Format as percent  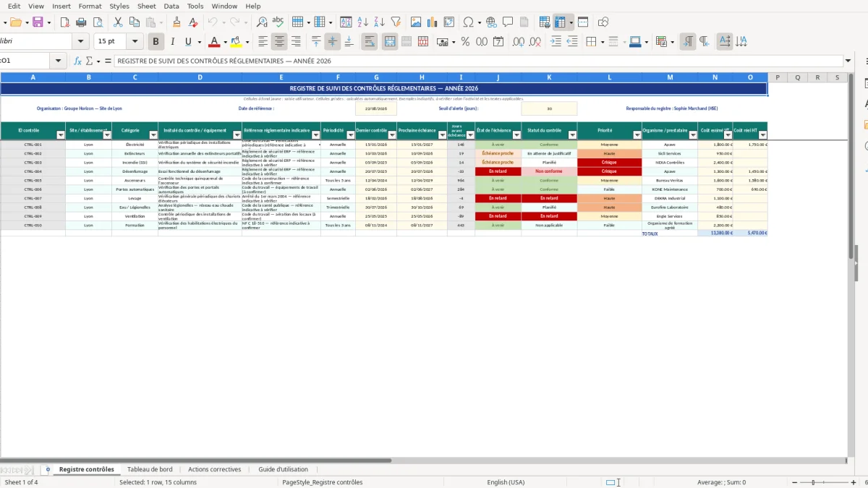(465, 42)
